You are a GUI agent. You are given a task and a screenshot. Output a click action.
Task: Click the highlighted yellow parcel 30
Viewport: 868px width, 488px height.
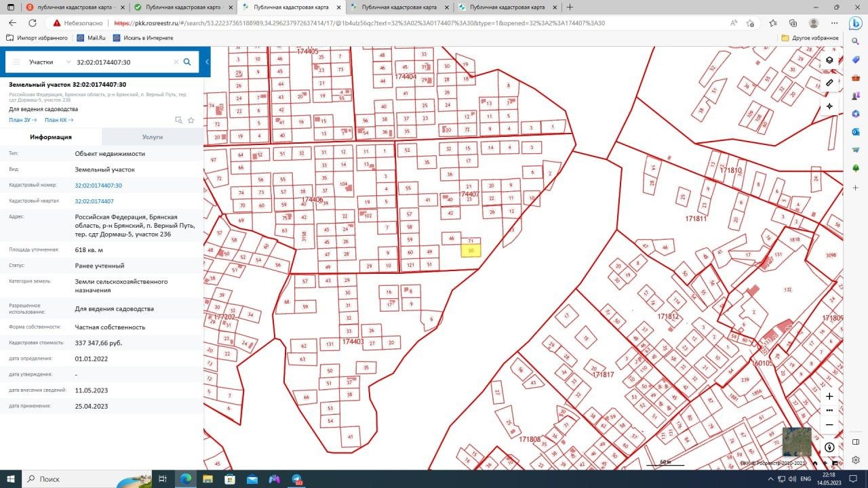[x=471, y=251]
